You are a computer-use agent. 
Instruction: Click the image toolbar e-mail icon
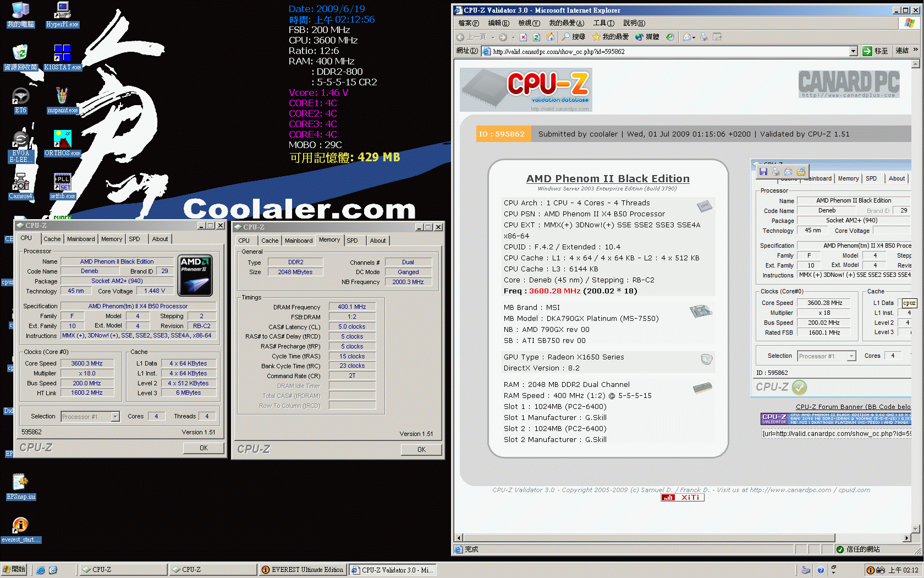point(788,171)
